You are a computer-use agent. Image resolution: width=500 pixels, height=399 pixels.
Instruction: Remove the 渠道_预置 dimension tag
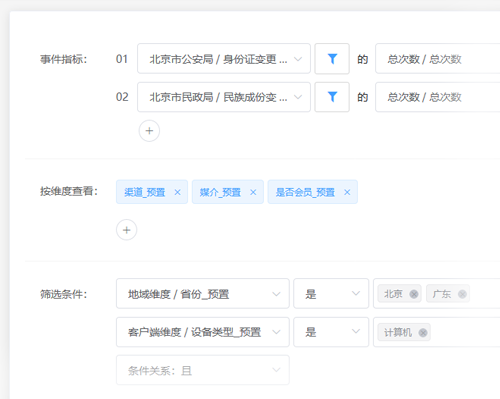[177, 192]
